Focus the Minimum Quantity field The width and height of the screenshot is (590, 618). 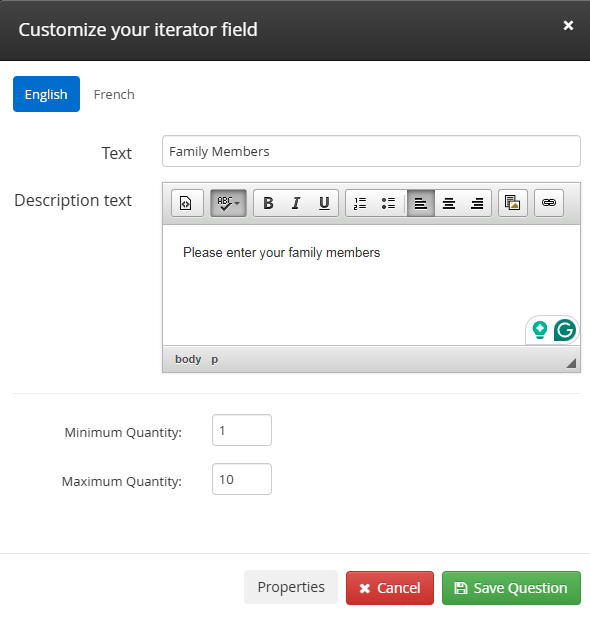coord(242,430)
